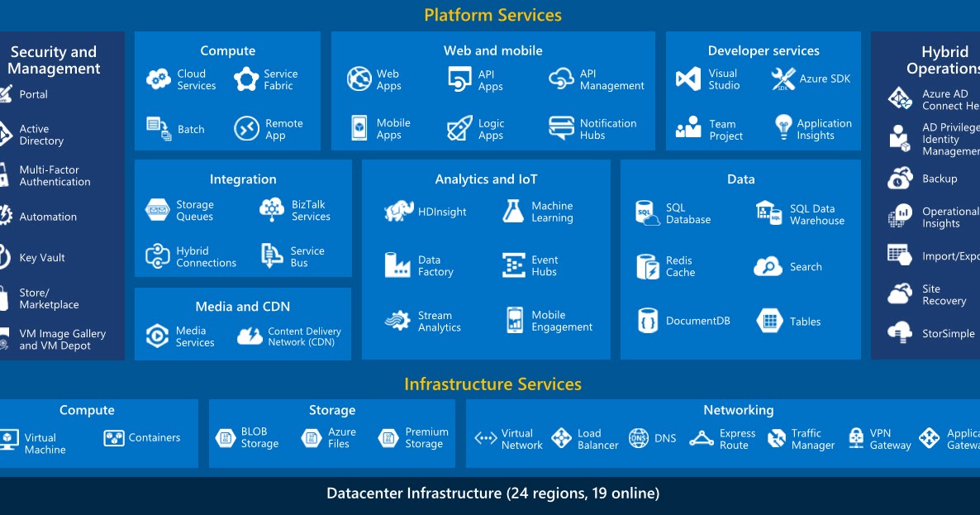Open the Key Vault service
The height and width of the screenshot is (515, 980).
pos(41,257)
